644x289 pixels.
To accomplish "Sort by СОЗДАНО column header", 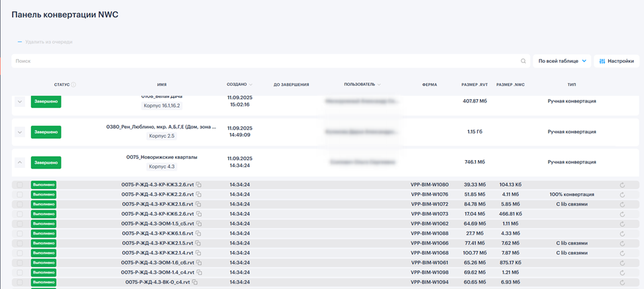I will point(239,85).
